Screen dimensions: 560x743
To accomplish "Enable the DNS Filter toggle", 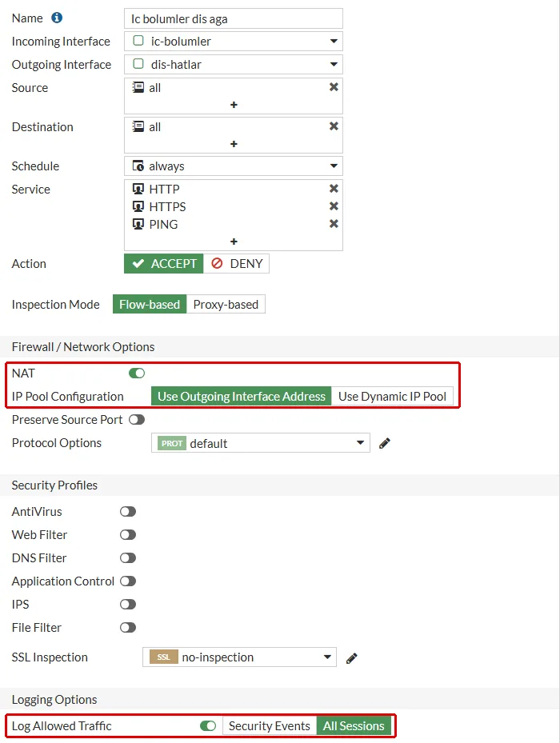I will tap(128, 558).
